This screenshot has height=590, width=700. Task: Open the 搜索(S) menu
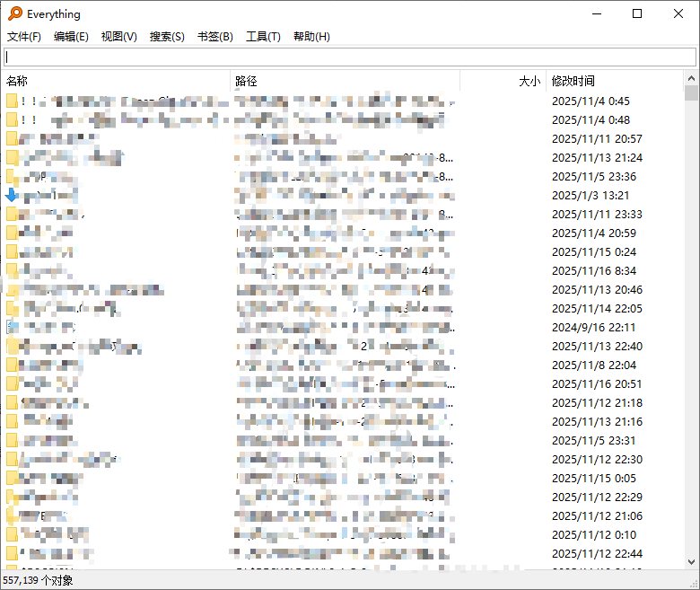(167, 37)
